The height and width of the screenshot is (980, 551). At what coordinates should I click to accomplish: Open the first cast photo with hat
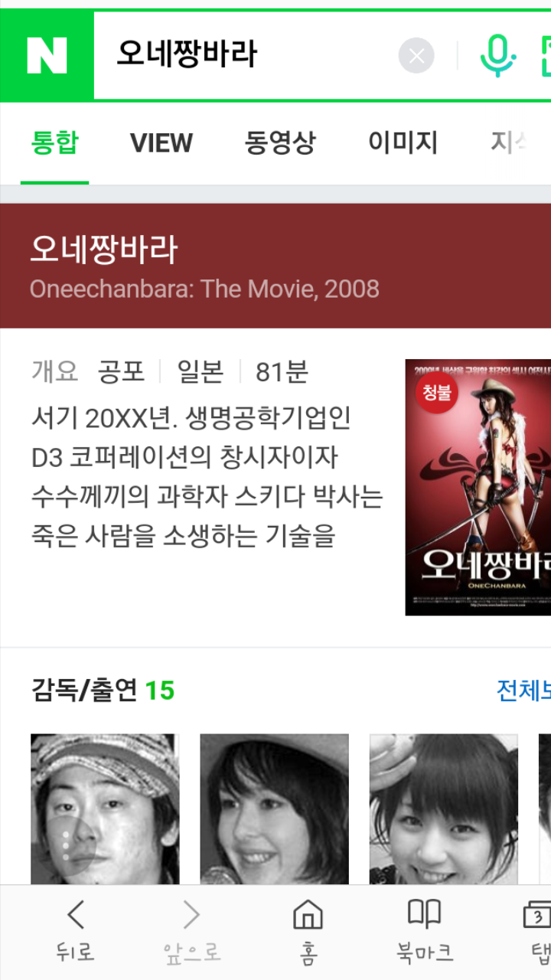point(105,809)
